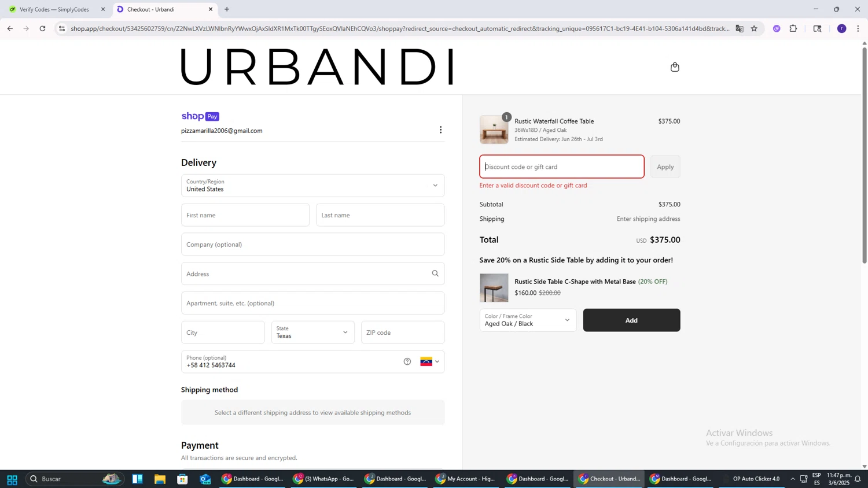
Task: Open WhatsApp window in the taskbar
Action: point(324,479)
